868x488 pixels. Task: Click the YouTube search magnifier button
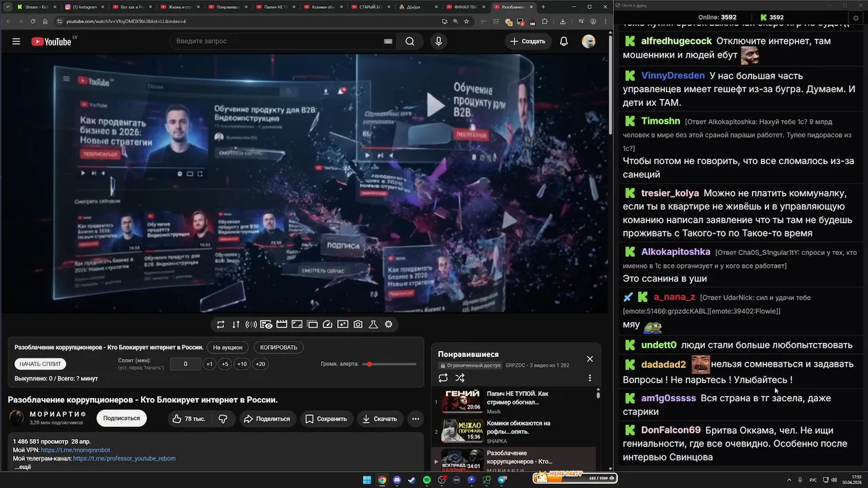(410, 41)
